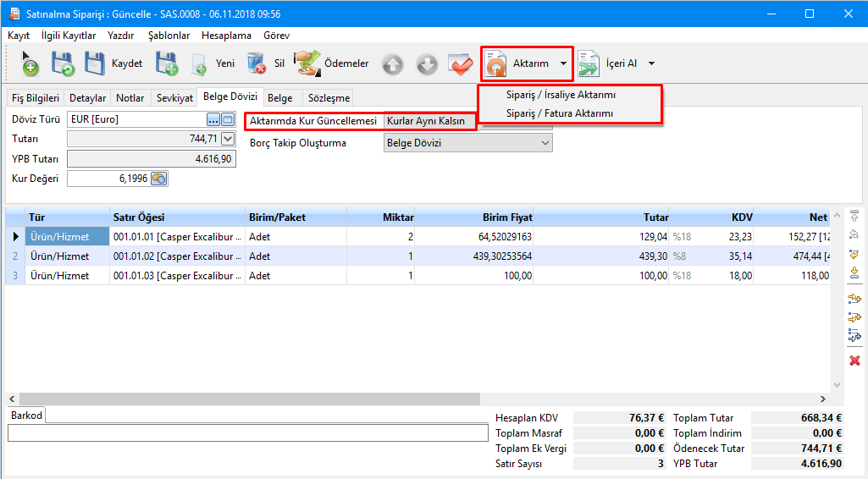Open the İçeri Al dropdown arrow
This screenshot has width=868, height=479.
651,63
